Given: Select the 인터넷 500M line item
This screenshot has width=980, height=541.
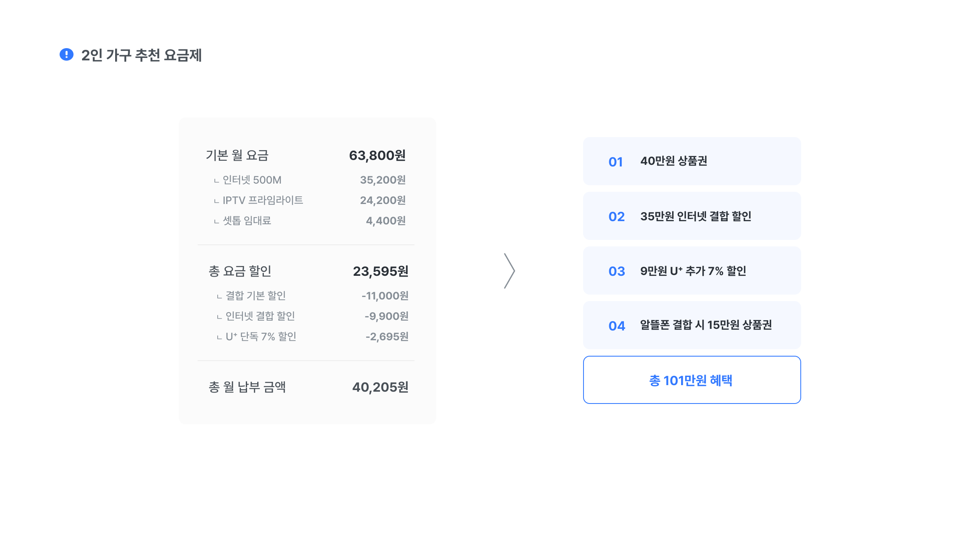Looking at the screenshot, I should (252, 180).
